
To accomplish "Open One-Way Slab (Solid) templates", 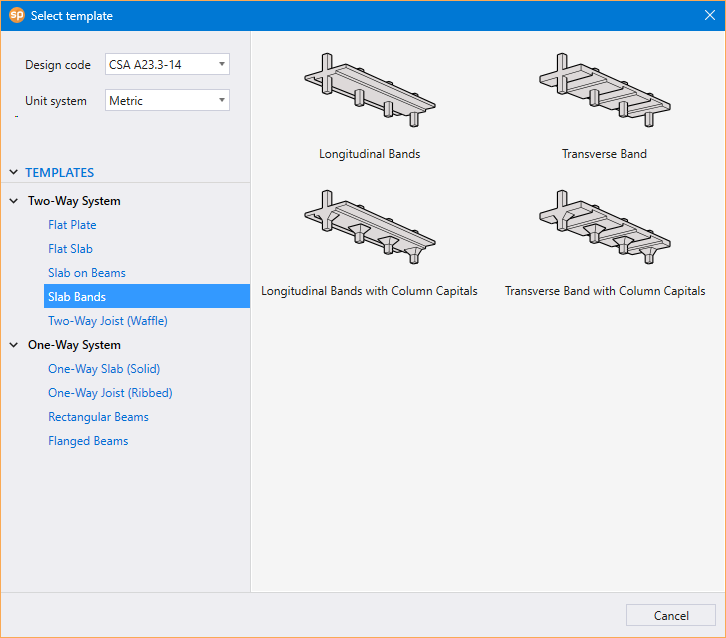I will pyautogui.click(x=104, y=369).
